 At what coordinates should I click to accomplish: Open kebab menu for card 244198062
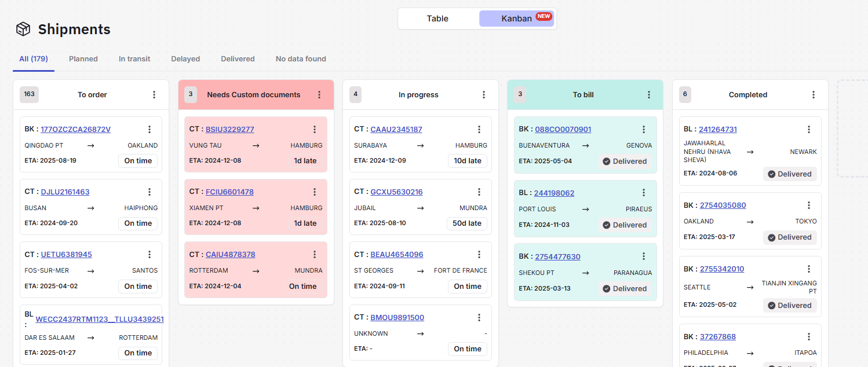[x=644, y=193]
